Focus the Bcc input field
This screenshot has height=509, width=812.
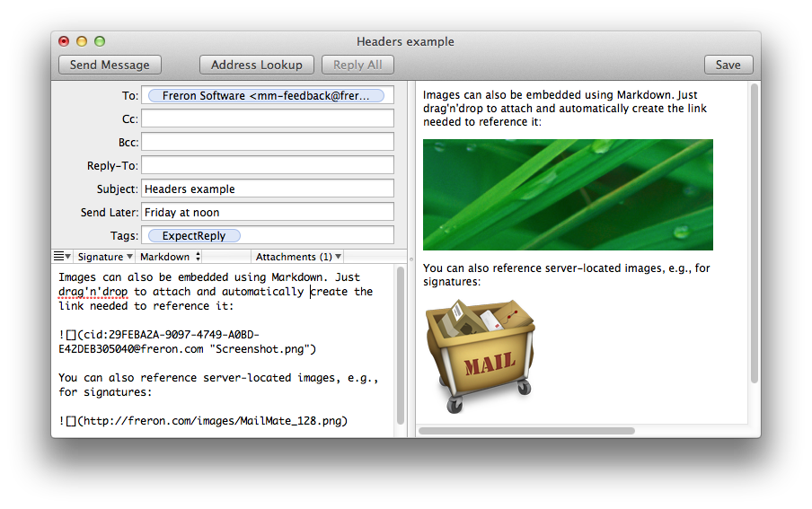pos(267,142)
